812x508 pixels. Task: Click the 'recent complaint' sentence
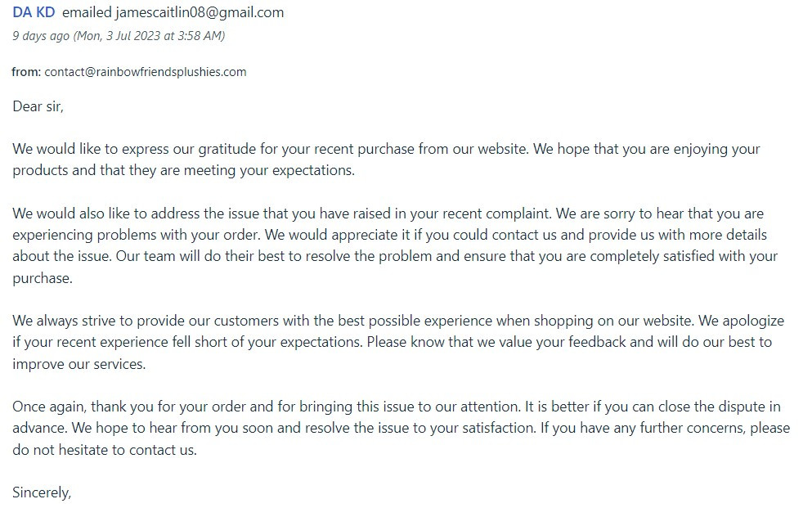(x=282, y=214)
